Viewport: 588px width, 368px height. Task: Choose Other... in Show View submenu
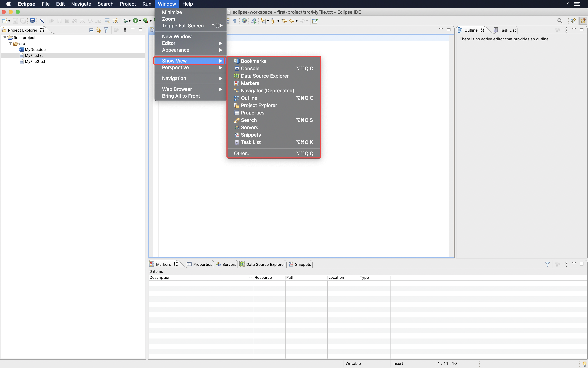[274, 153]
